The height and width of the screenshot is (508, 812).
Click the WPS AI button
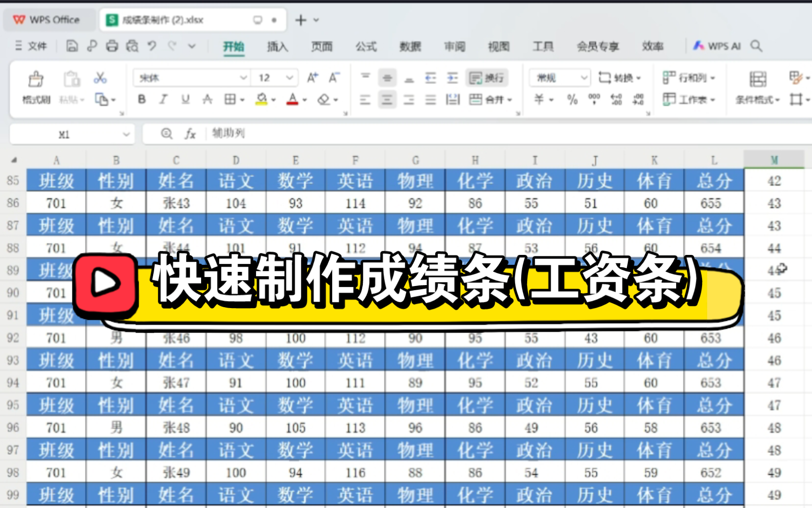pyautogui.click(x=717, y=46)
